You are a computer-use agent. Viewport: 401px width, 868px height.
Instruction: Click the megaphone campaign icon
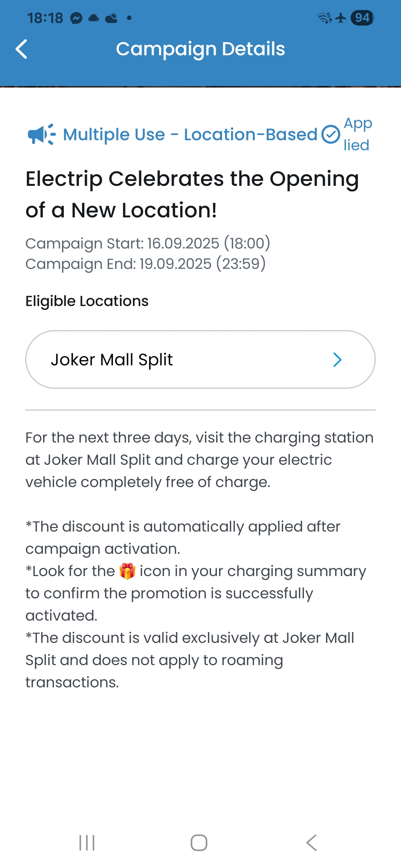coord(42,134)
